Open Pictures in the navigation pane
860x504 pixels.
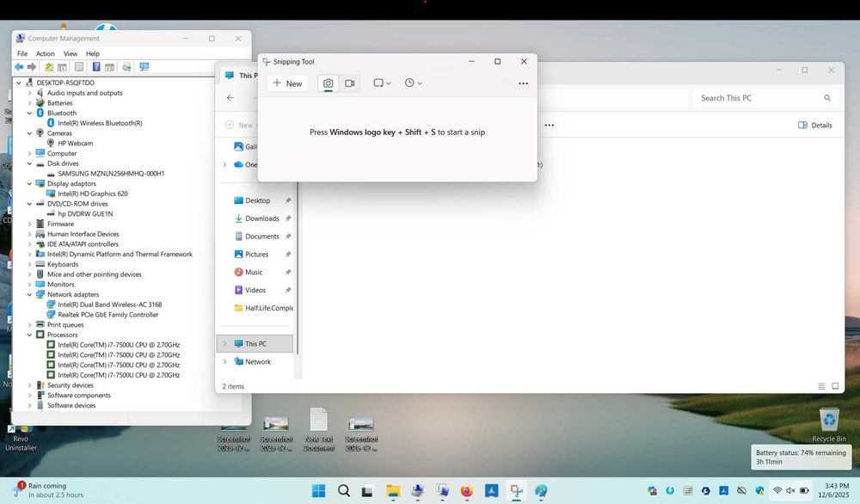point(256,255)
